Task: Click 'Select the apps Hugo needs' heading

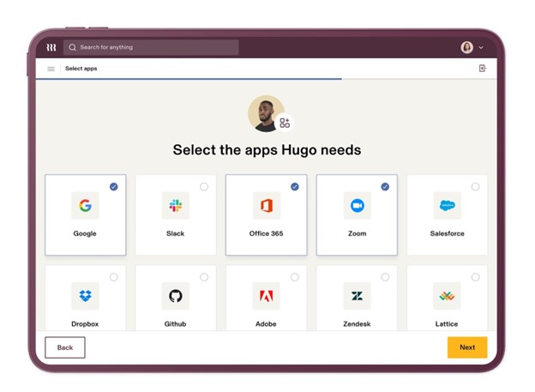Action: (x=267, y=150)
